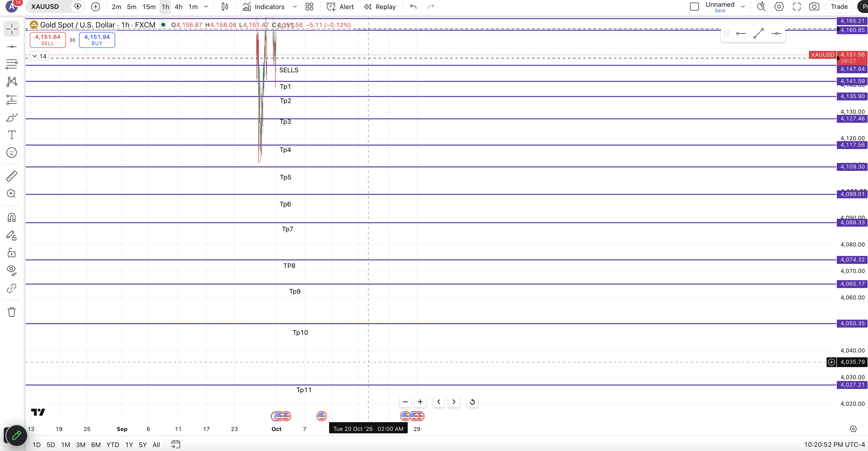Viewport: 868px width, 451px height.
Task: Click the 4,151.64 SELL button
Action: [47, 40]
